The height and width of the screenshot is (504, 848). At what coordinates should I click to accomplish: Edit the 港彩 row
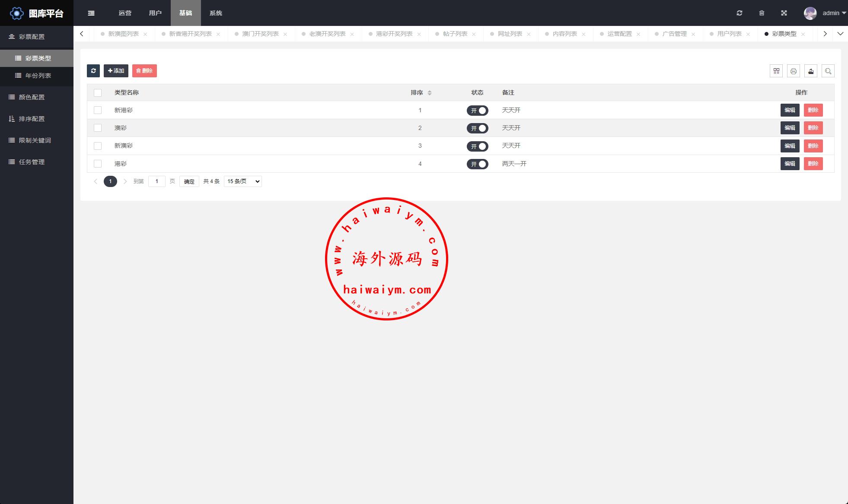(x=790, y=164)
